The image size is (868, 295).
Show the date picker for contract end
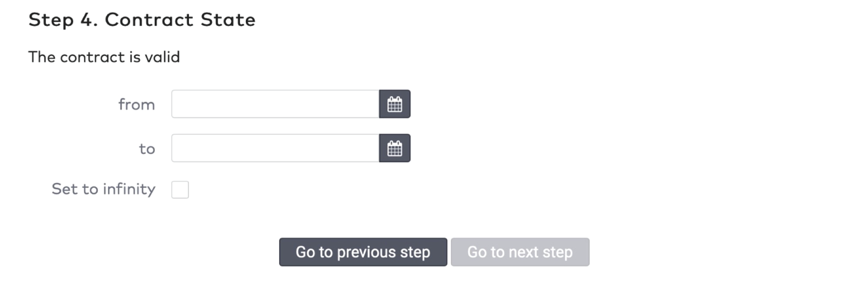395,148
